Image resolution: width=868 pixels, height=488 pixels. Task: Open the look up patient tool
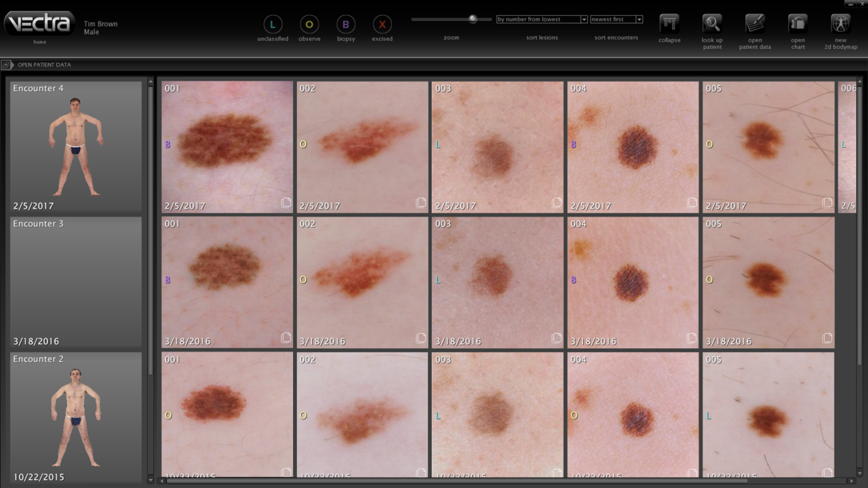(x=712, y=24)
